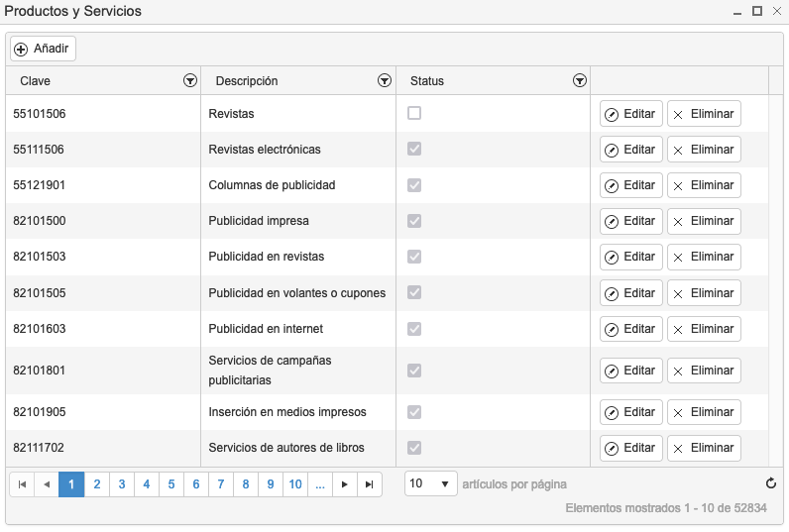Open the items-per-page dropdown
Viewport: 789px width, 532px height.
[x=431, y=483]
